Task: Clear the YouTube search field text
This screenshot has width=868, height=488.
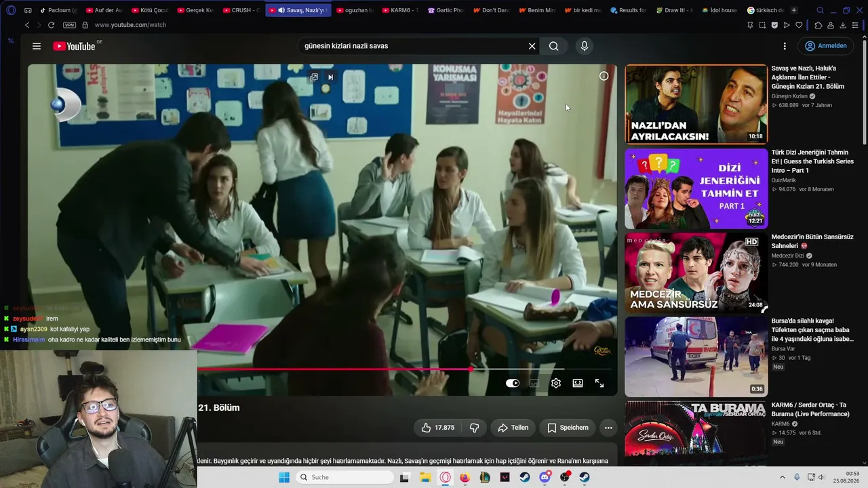Action: 532,46
